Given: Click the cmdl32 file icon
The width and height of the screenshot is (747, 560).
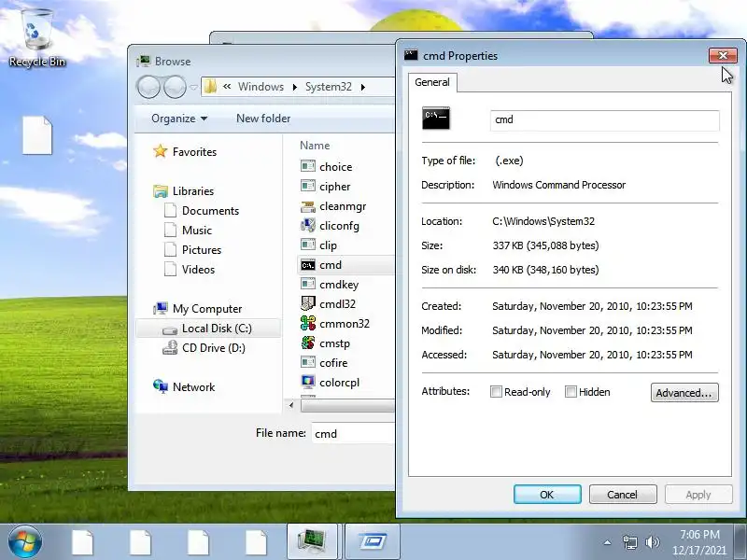Looking at the screenshot, I should pyautogui.click(x=308, y=303).
